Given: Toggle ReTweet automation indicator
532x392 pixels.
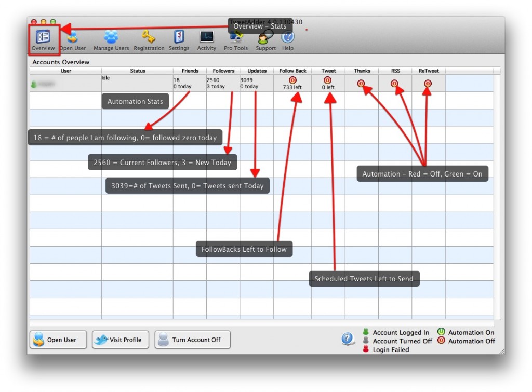Looking at the screenshot, I should click(428, 83).
